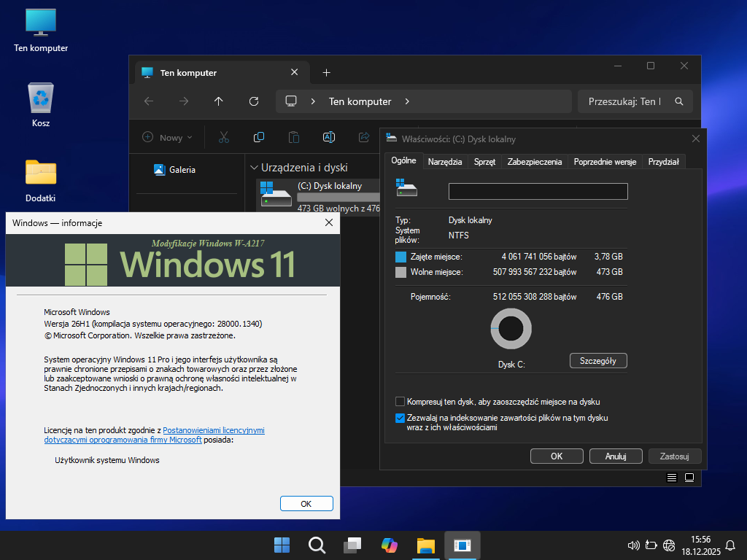Viewport: 747px width, 560px height.
Task: Disable file content indexing checkbox
Action: pyautogui.click(x=400, y=419)
